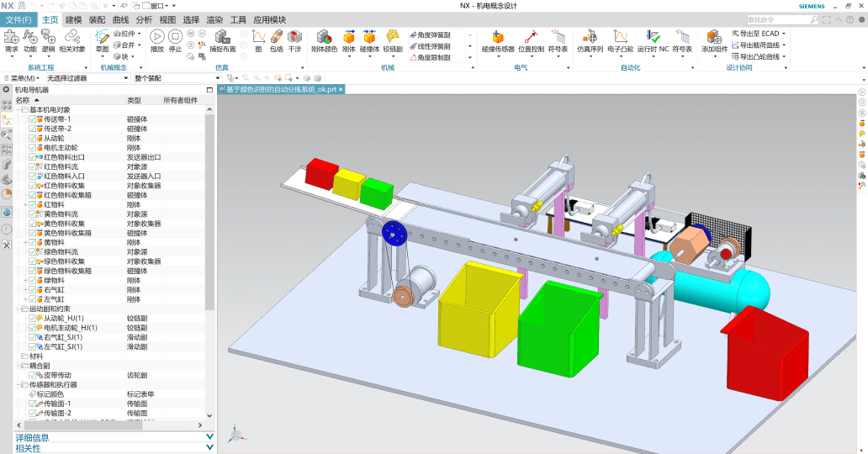Toggle the 电机主动轮 checkbox
868x454 pixels.
coord(33,148)
